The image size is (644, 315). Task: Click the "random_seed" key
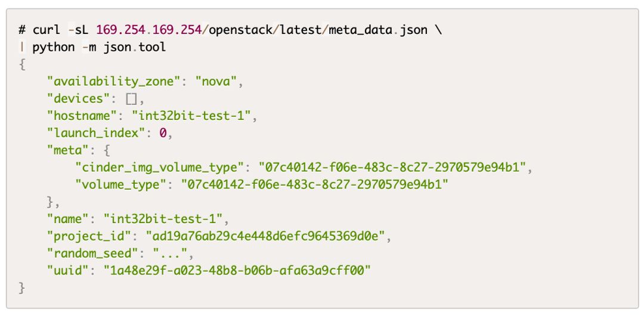[x=94, y=254]
